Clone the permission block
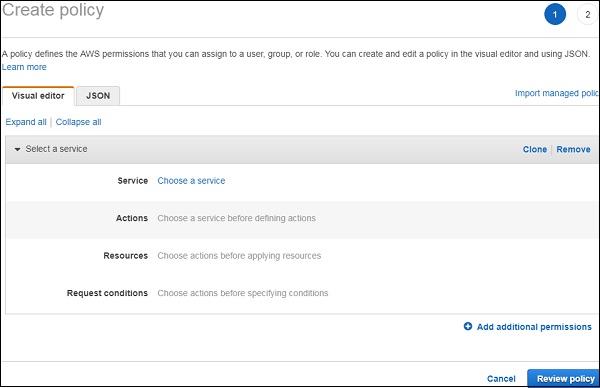600x388 pixels. click(x=535, y=149)
